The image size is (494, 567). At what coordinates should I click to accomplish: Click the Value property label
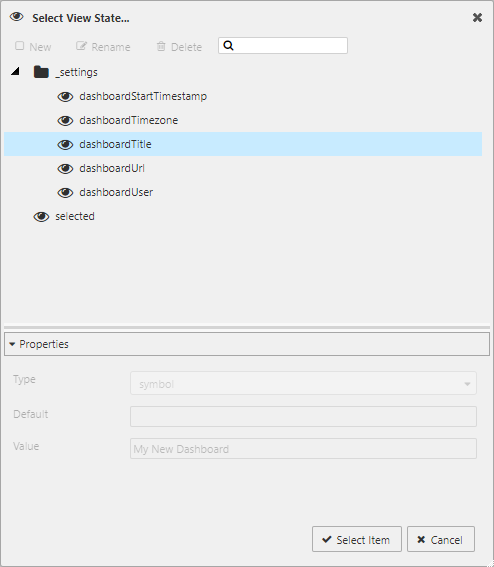[26, 446]
